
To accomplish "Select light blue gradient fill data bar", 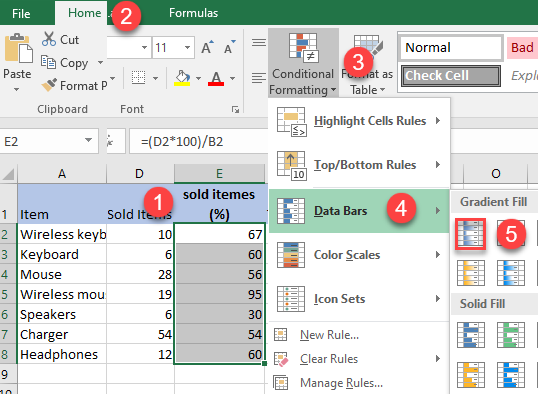I will [511, 273].
